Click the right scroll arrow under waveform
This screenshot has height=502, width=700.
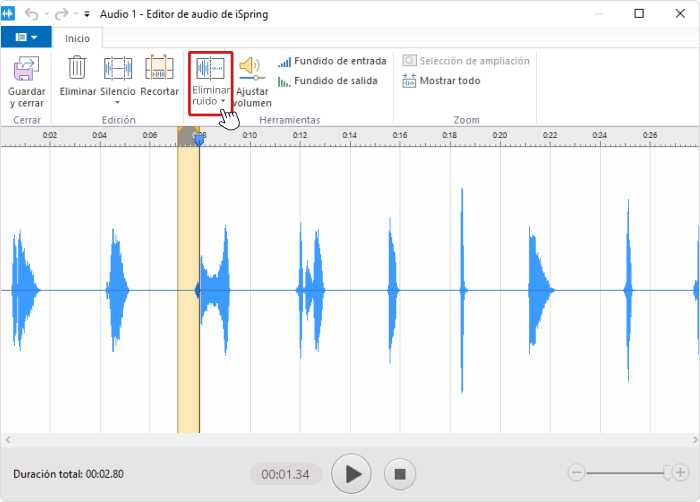point(695,440)
